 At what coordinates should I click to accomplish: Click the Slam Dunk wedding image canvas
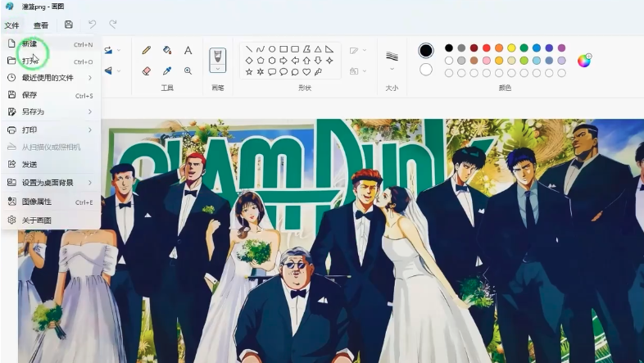[331, 241]
